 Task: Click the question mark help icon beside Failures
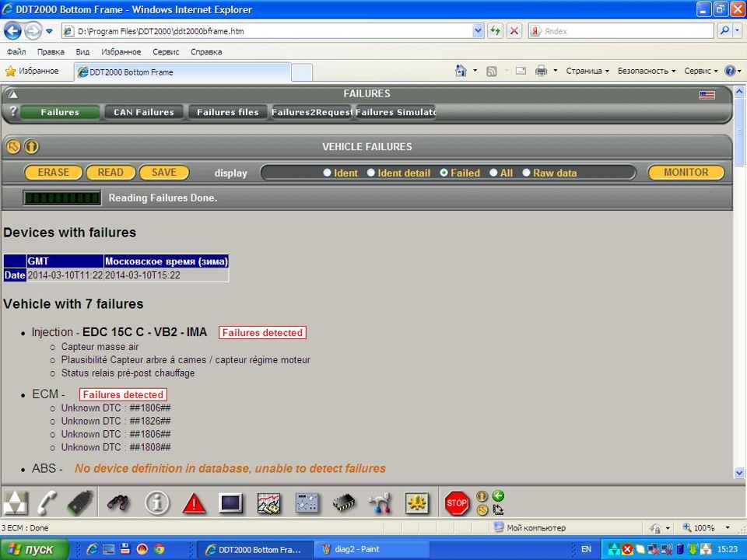[13, 111]
